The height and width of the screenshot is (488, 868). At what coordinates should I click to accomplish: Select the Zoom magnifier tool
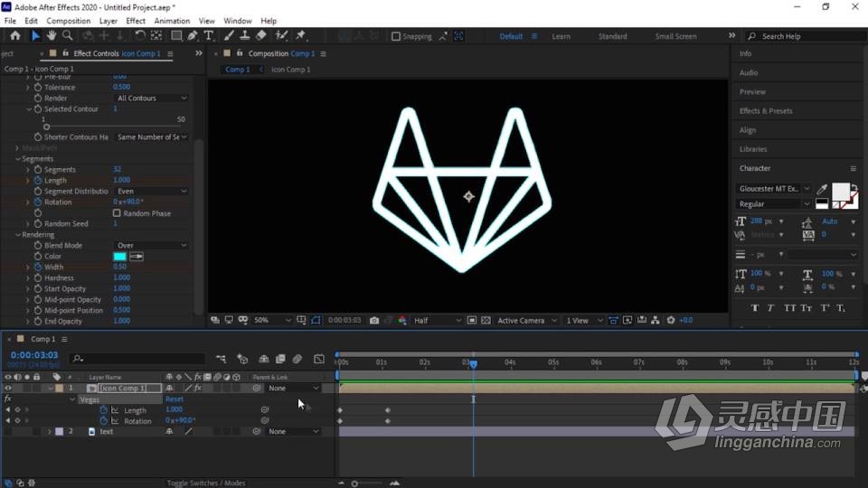click(x=68, y=36)
